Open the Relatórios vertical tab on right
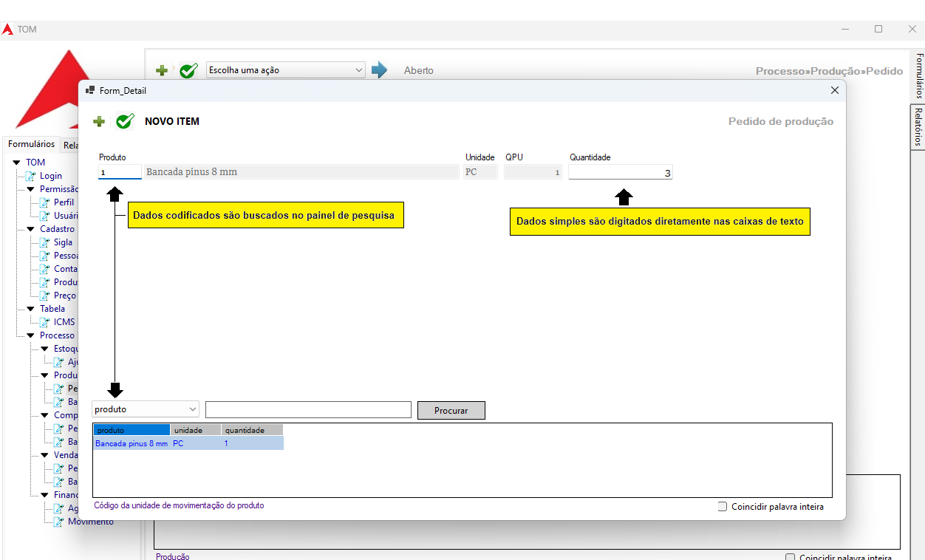Image resolution: width=925 pixels, height=560 pixels. pos(918,126)
